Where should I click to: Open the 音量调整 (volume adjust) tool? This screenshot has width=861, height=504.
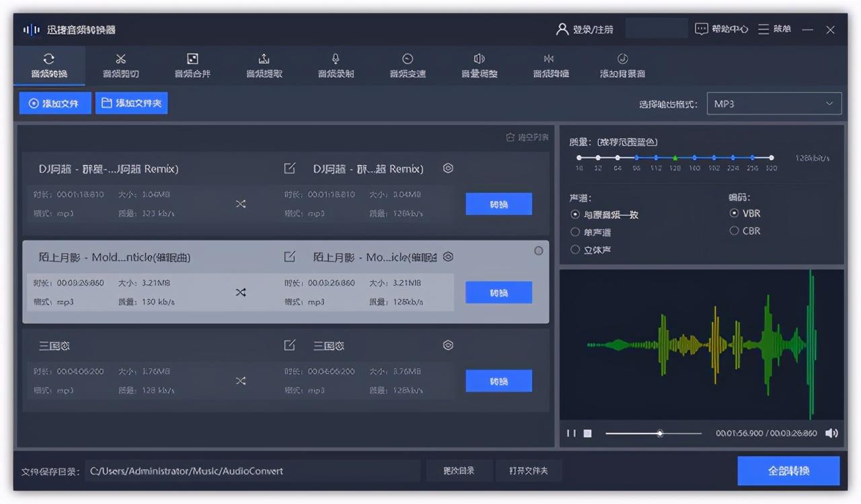tap(479, 65)
